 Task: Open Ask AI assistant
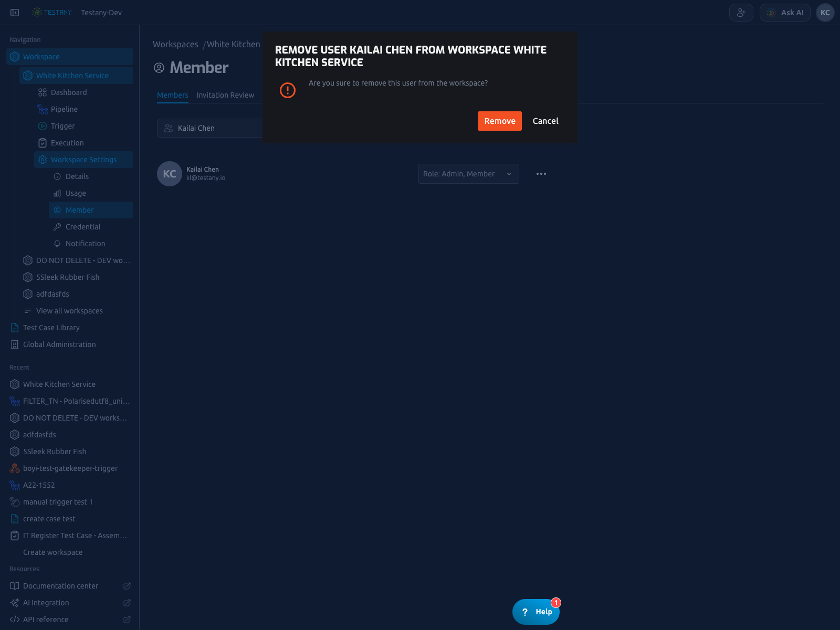click(x=785, y=13)
